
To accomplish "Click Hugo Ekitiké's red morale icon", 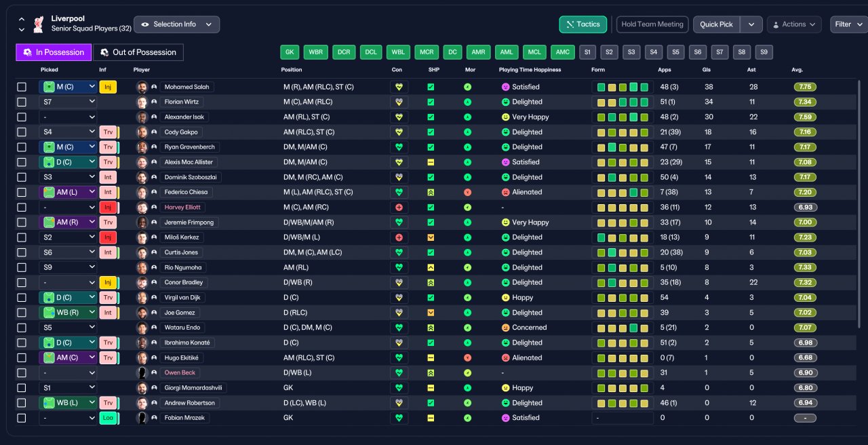I will [467, 357].
